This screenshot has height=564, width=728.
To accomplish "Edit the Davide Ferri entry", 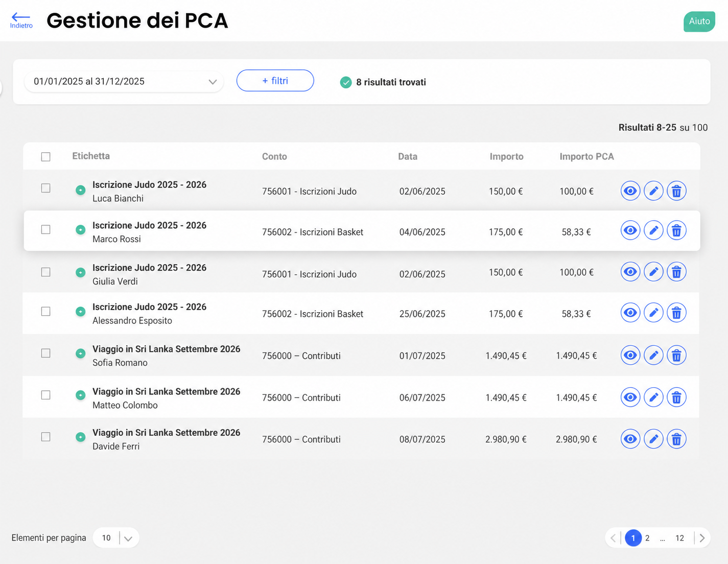I will pyautogui.click(x=653, y=438).
